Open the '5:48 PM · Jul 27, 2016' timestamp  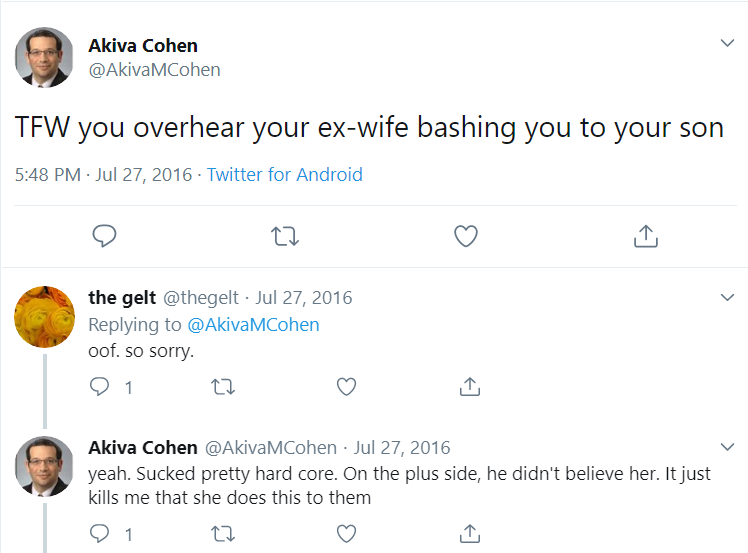point(103,175)
